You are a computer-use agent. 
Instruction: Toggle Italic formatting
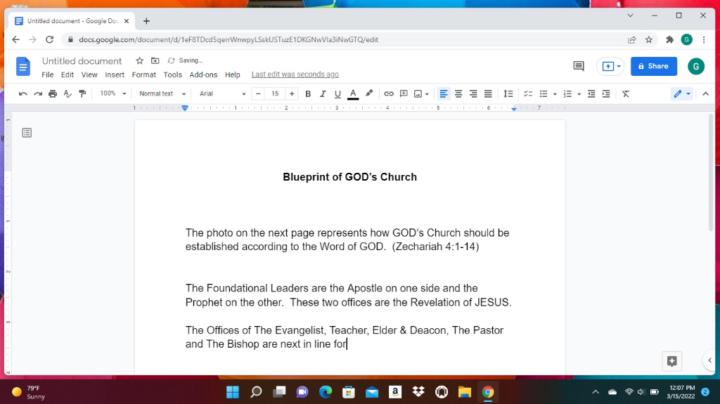coord(322,94)
